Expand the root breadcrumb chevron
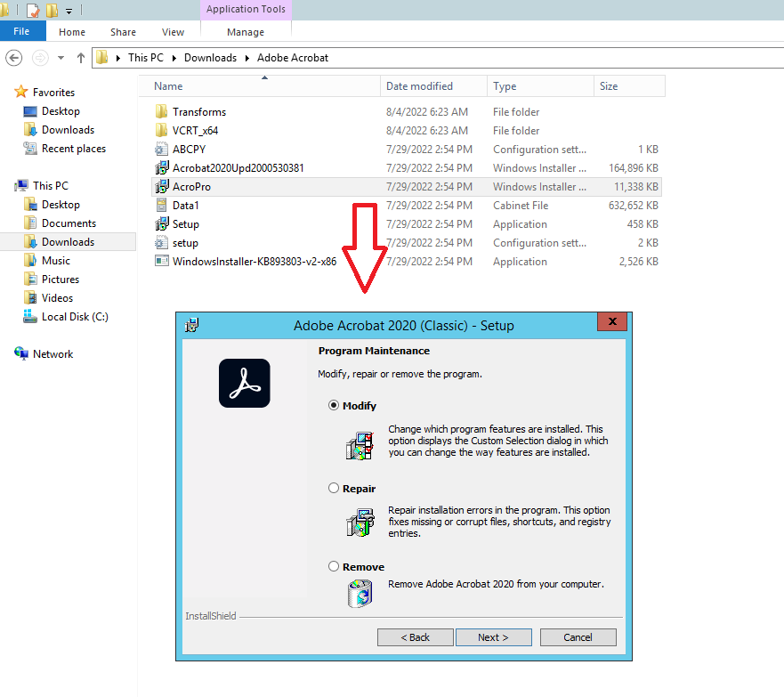784x697 pixels. click(x=118, y=58)
